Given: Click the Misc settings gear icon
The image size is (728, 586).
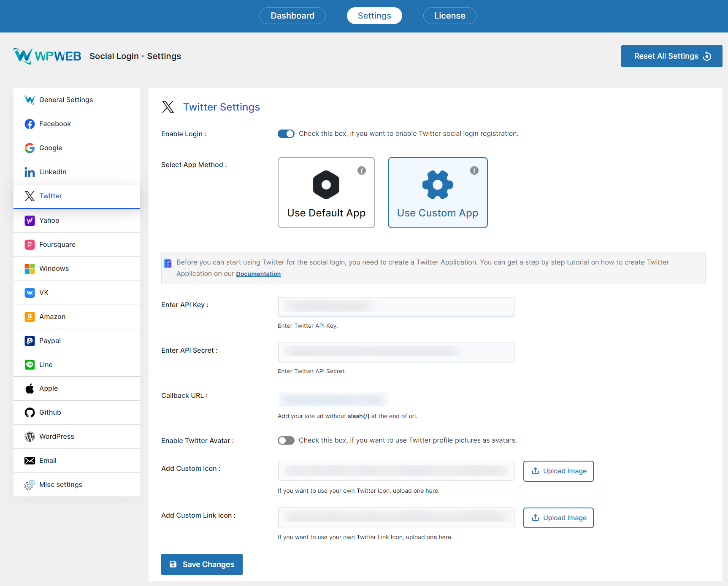Looking at the screenshot, I should tap(30, 485).
